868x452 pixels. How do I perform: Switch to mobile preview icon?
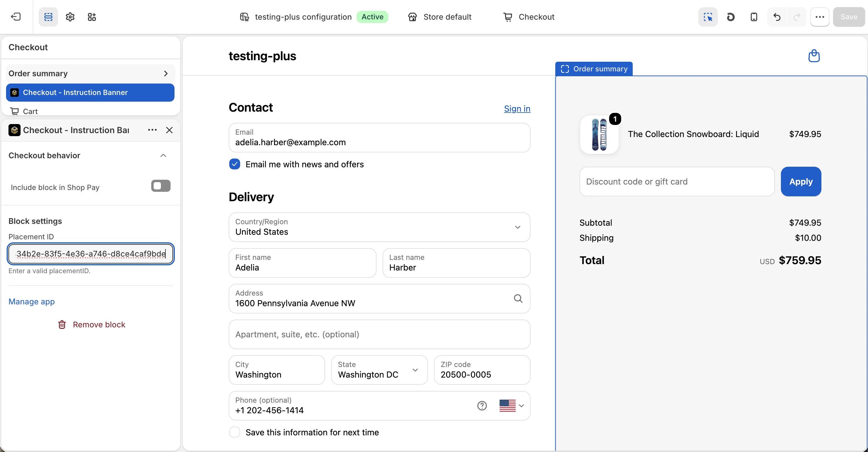754,17
